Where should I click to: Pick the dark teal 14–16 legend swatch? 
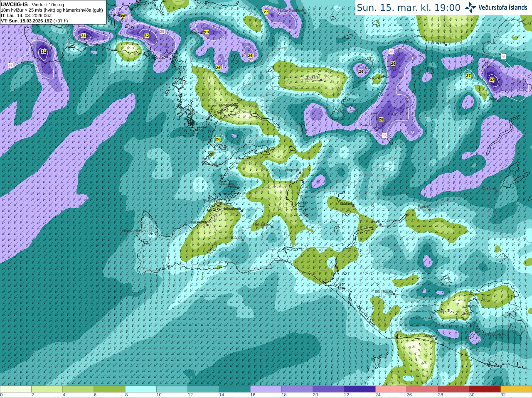click(x=235, y=389)
